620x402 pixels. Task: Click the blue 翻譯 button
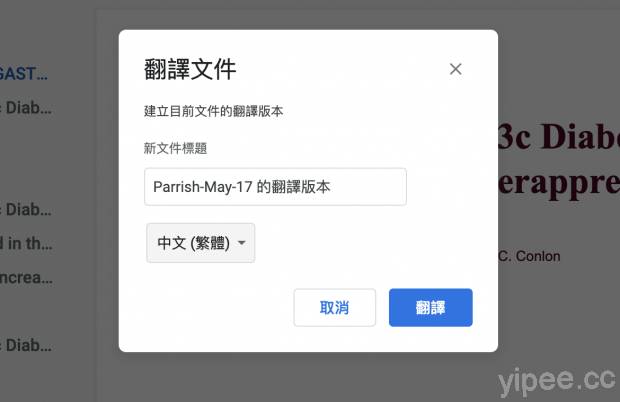[431, 308]
